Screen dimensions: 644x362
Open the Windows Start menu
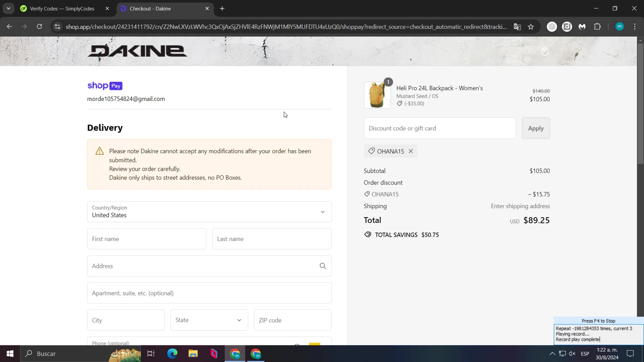click(x=10, y=354)
